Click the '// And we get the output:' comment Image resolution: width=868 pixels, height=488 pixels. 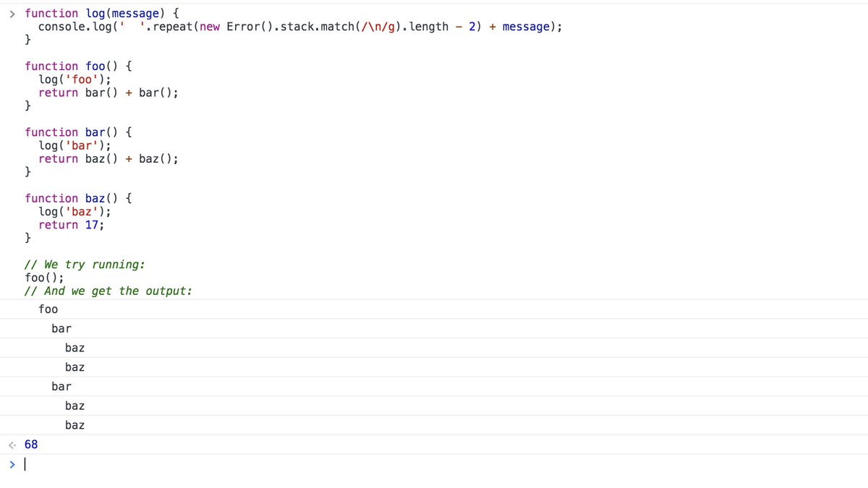109,291
